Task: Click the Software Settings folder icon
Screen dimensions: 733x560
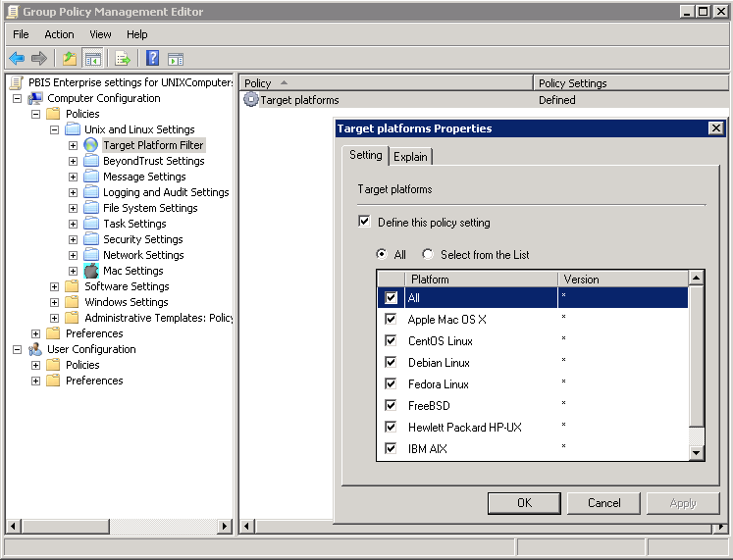Action: coord(72,285)
